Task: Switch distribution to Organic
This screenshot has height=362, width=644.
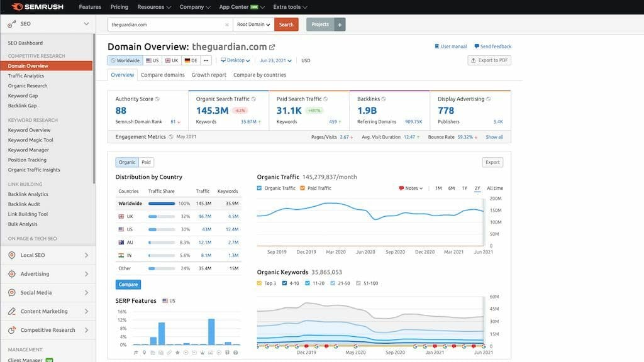Action: pyautogui.click(x=127, y=162)
